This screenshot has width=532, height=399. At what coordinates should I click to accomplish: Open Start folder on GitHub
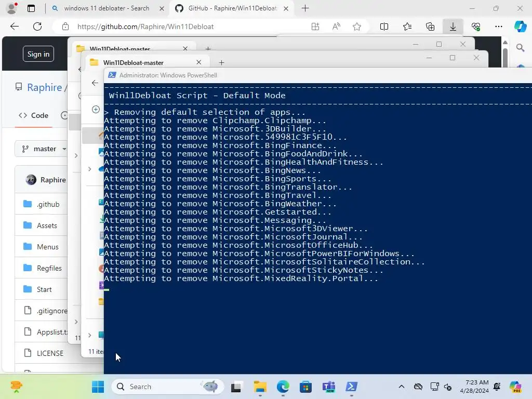tap(44, 289)
